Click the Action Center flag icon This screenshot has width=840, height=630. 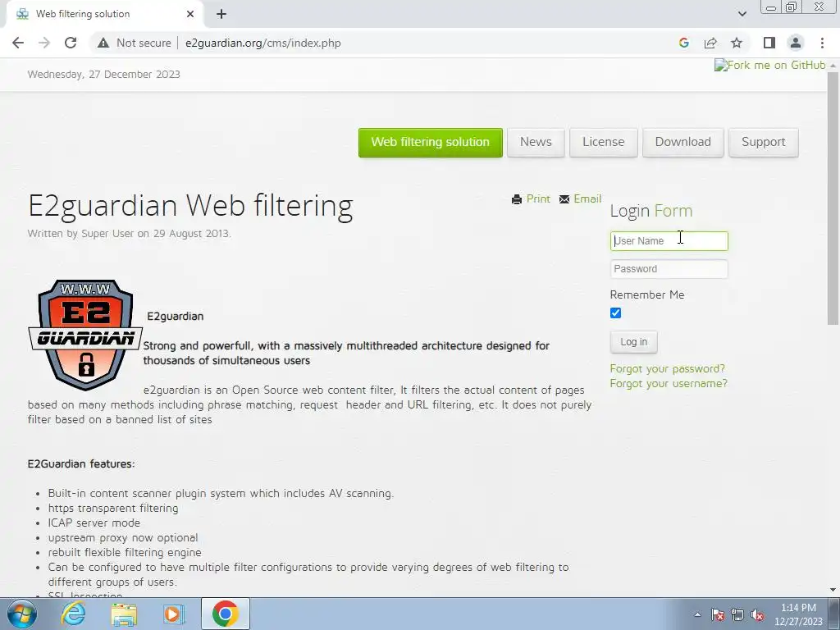pos(718,614)
